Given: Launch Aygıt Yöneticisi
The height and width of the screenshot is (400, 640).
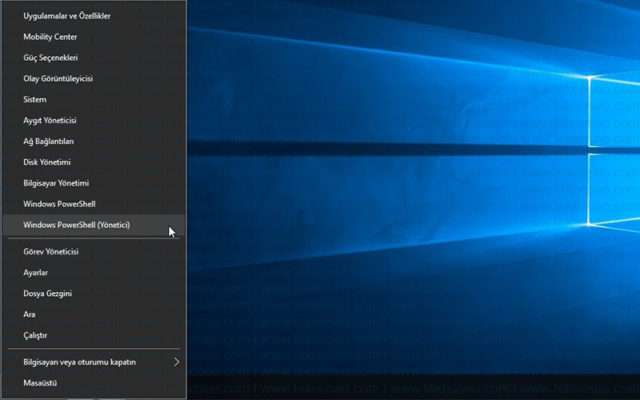Looking at the screenshot, I should tap(94, 120).
